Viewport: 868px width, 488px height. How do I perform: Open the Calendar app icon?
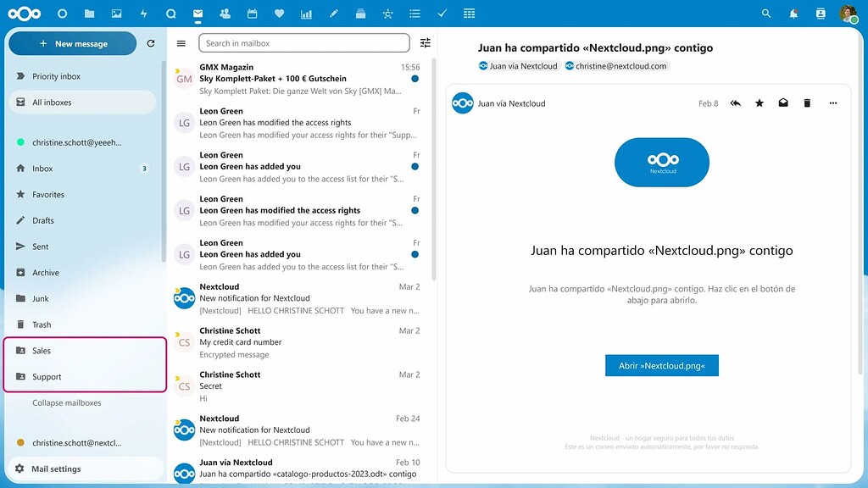pos(252,13)
